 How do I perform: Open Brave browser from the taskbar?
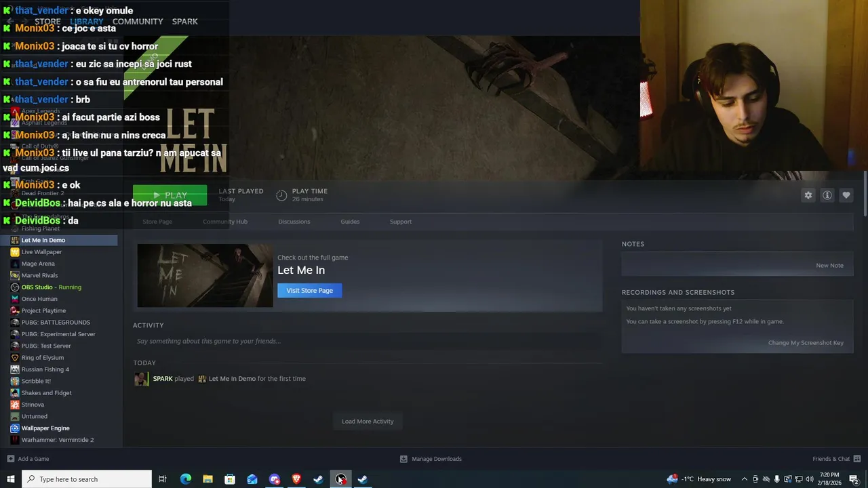296,479
